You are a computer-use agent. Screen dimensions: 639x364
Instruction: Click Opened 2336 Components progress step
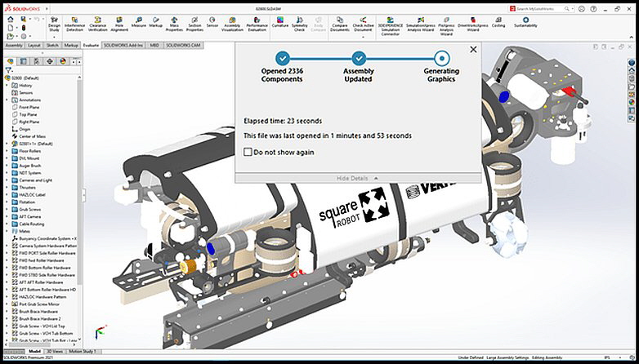282,67
